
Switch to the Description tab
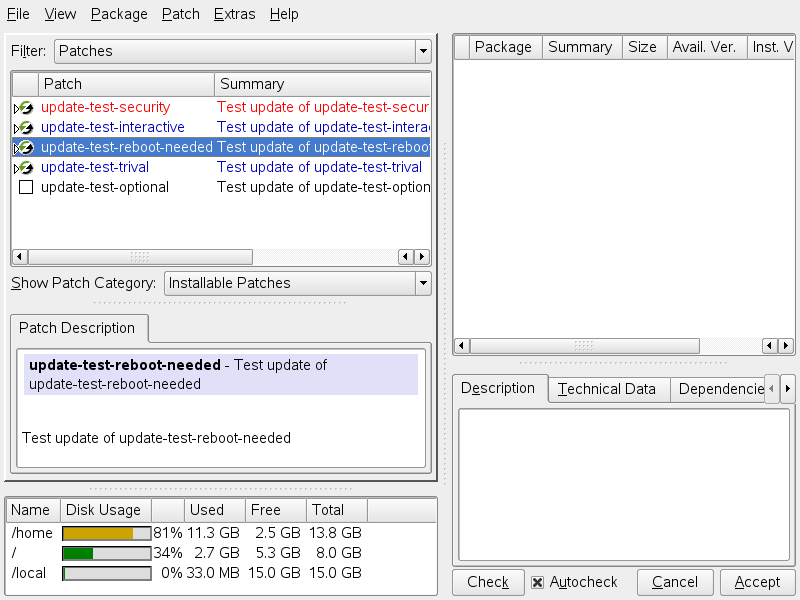point(498,388)
